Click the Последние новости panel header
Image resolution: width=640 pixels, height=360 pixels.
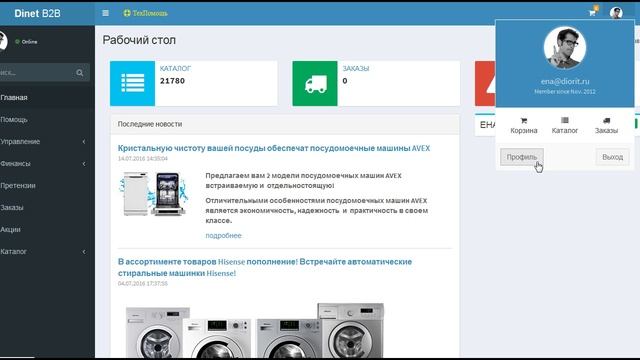[285, 124]
